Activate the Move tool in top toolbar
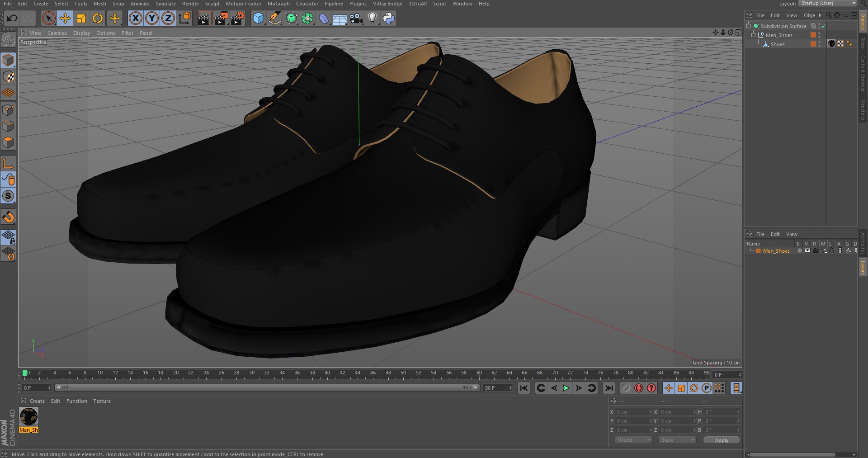The width and height of the screenshot is (868, 458). (x=65, y=18)
